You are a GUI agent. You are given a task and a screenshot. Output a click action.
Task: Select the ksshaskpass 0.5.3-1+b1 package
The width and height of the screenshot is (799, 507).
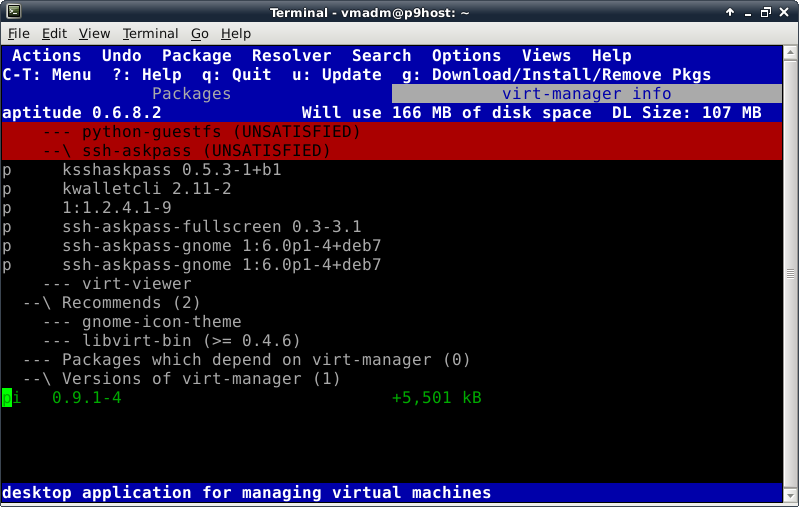(171, 170)
